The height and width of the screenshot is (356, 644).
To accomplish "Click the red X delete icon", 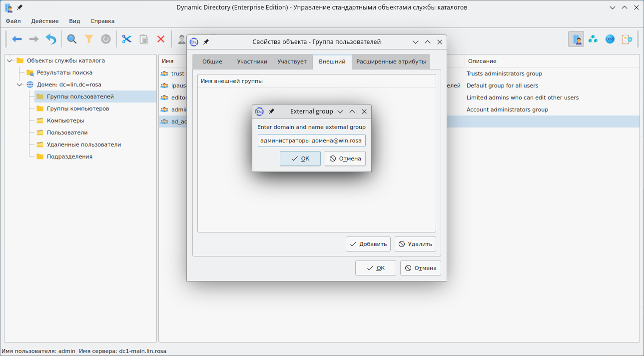I will click(x=161, y=39).
